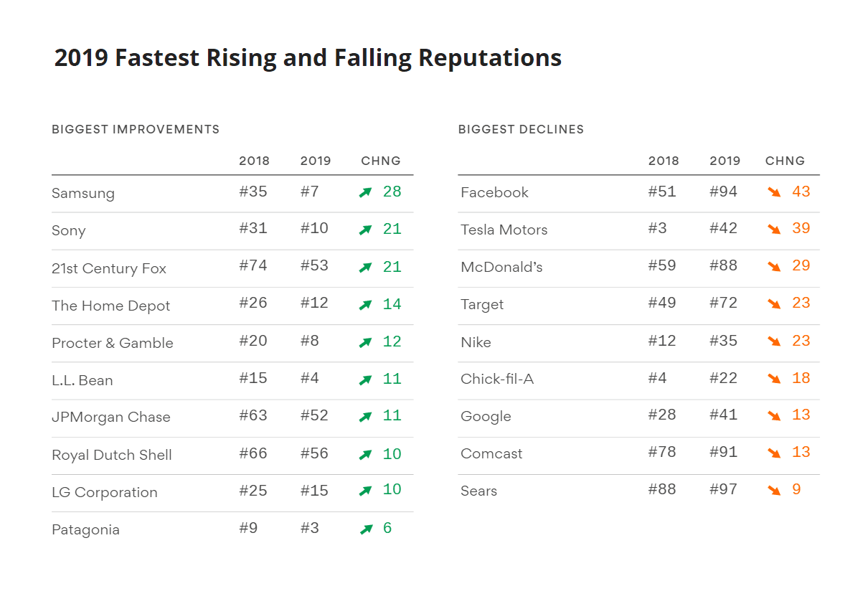Click Google's 2019 rank #41
This screenshot has height=604, width=868.
[x=723, y=415]
